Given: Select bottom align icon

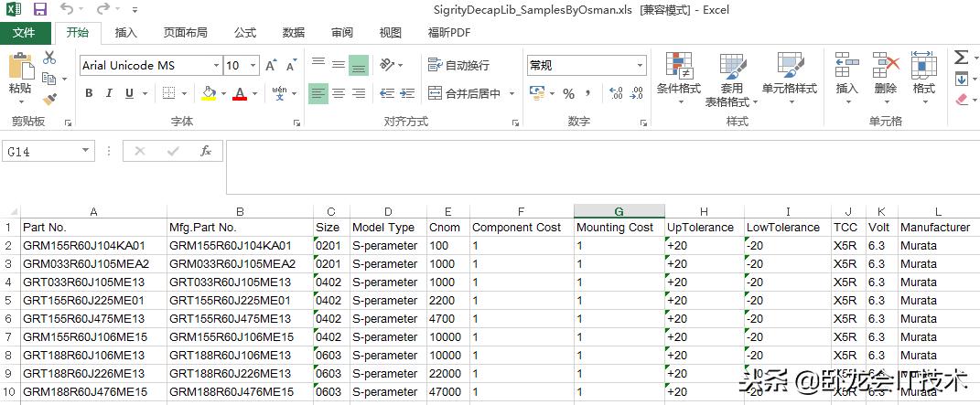Looking at the screenshot, I should (x=358, y=65).
